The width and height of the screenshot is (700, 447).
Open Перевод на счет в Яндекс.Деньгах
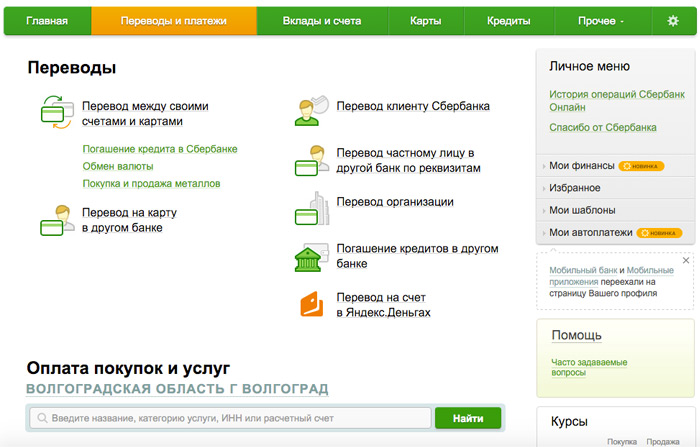pyautogui.click(x=383, y=305)
